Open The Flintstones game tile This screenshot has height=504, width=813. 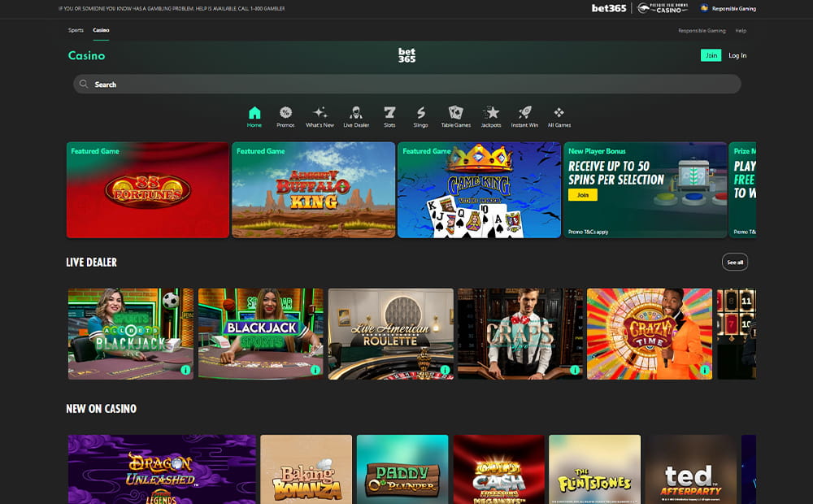(x=595, y=469)
